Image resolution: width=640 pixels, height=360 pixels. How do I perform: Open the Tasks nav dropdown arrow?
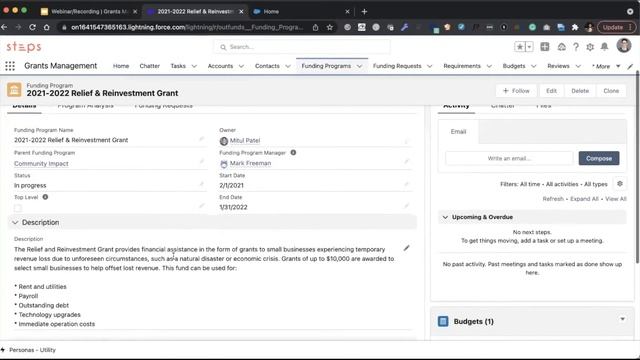194,66
